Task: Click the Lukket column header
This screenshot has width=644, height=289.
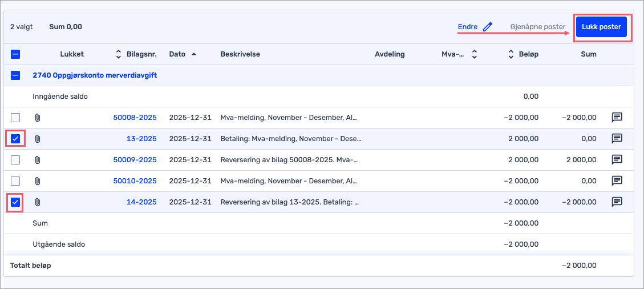Action: pos(72,54)
